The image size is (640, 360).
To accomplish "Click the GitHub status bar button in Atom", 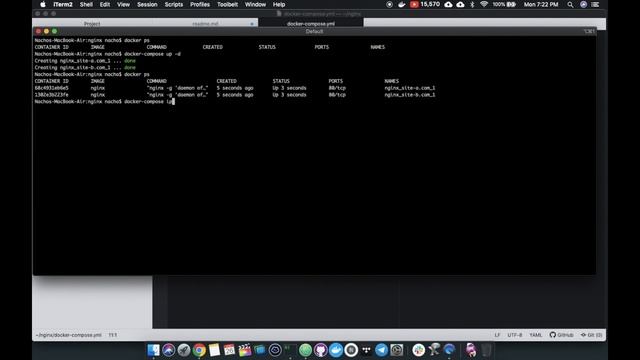I will point(561,335).
